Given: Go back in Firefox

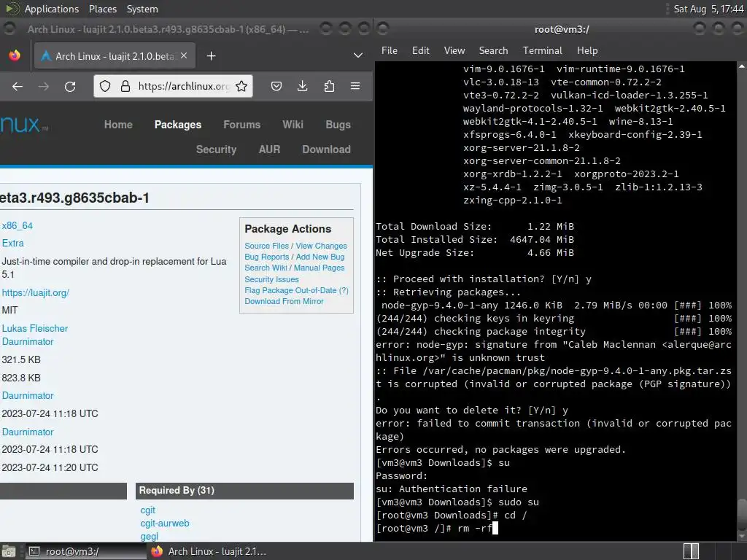Looking at the screenshot, I should [x=18, y=86].
